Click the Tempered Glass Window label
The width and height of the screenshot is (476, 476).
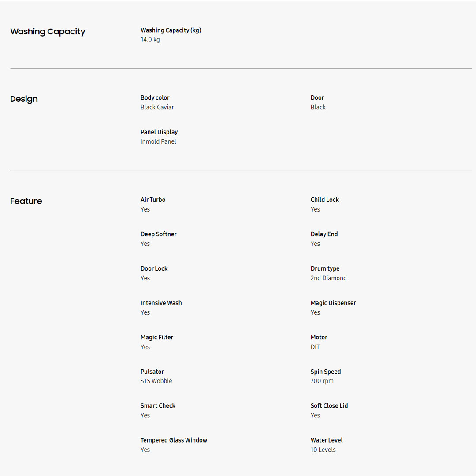click(174, 440)
